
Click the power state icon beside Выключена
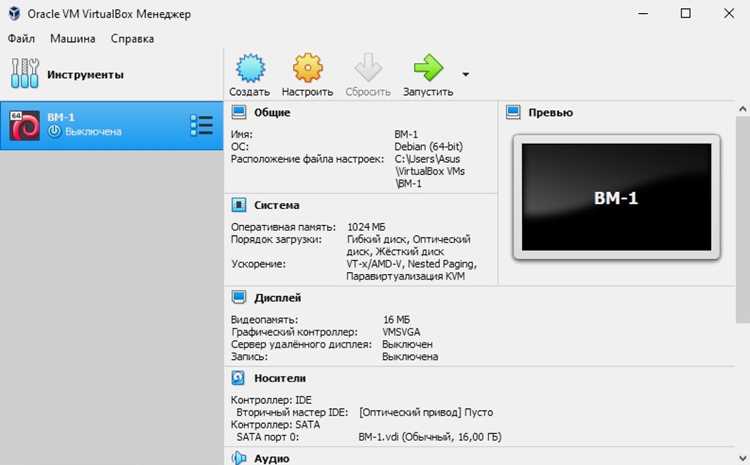pyautogui.click(x=55, y=131)
